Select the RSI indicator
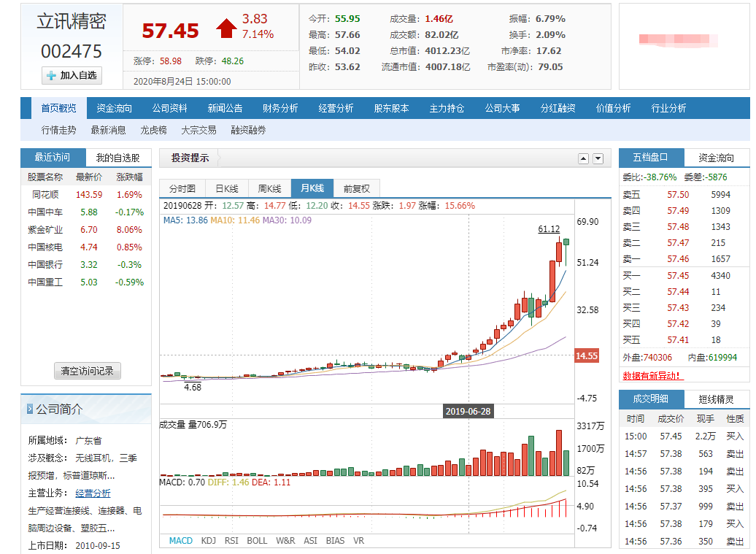The width and height of the screenshot is (756, 554). [x=231, y=541]
